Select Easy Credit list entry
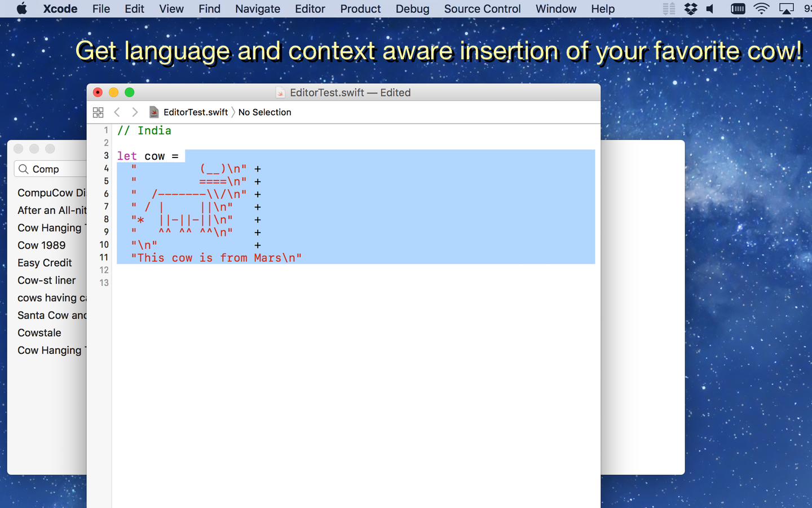The height and width of the screenshot is (508, 812). (x=45, y=263)
